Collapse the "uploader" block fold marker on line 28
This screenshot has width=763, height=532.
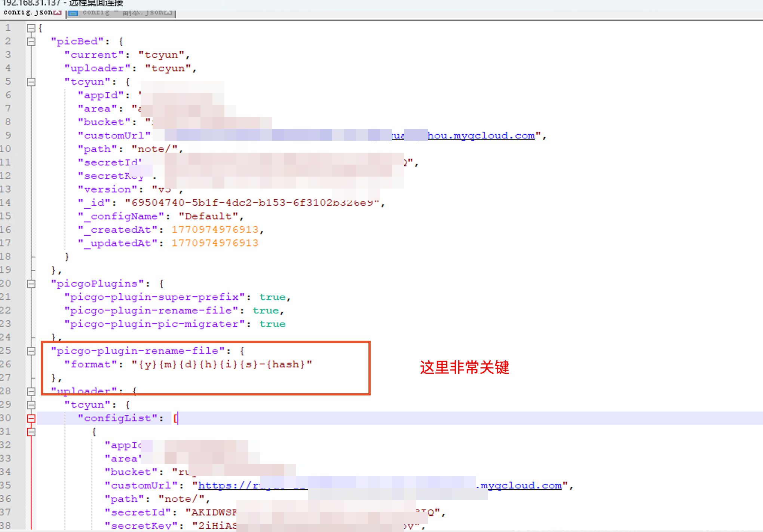pyautogui.click(x=31, y=392)
